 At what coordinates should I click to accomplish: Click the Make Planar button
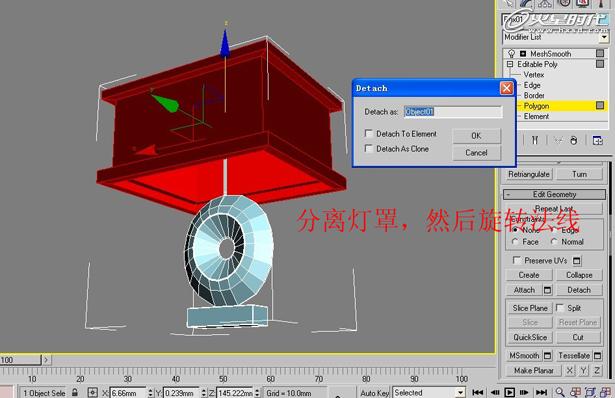tap(534, 371)
